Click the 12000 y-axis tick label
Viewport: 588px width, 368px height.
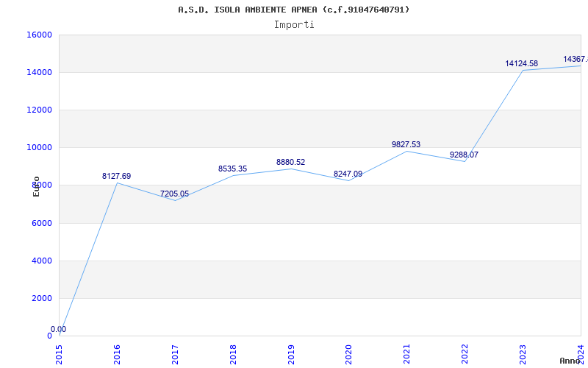tap(39, 110)
